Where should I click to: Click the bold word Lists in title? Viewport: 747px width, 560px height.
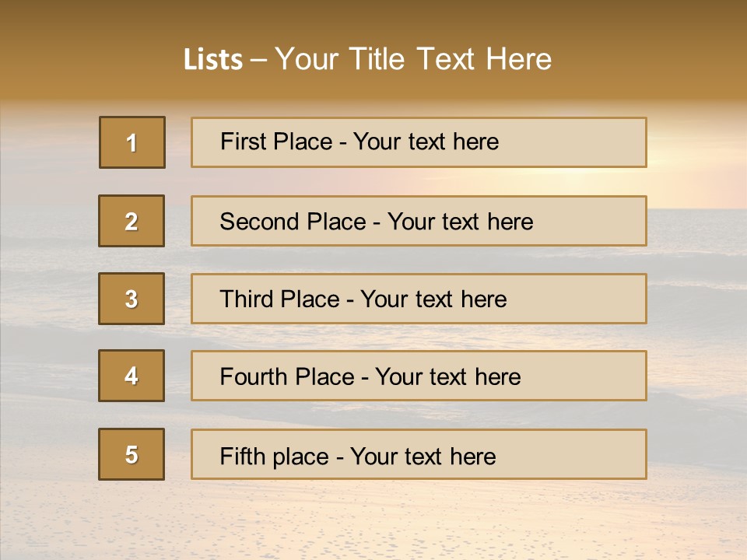tap(213, 60)
